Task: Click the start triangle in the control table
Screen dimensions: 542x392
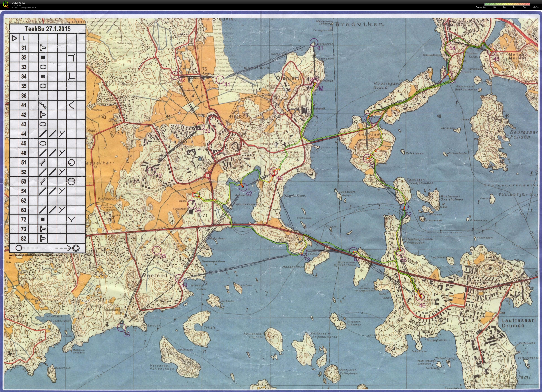Action: click(x=14, y=38)
